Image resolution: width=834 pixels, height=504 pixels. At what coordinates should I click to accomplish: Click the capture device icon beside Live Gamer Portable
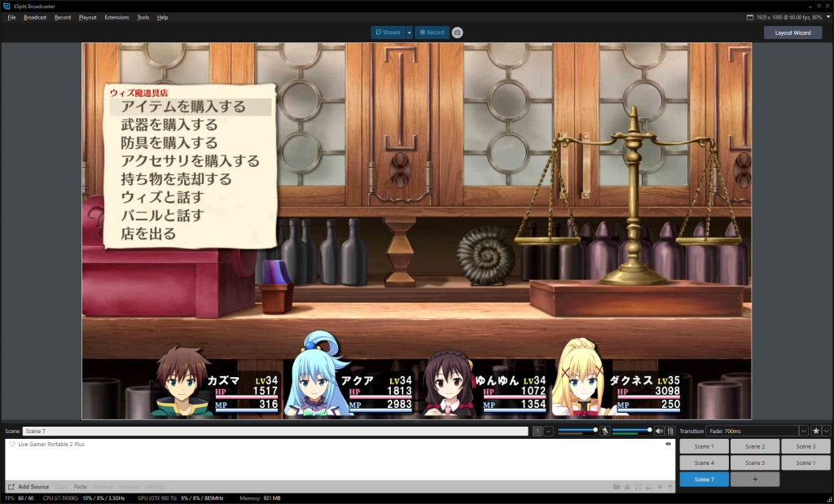pos(12,444)
